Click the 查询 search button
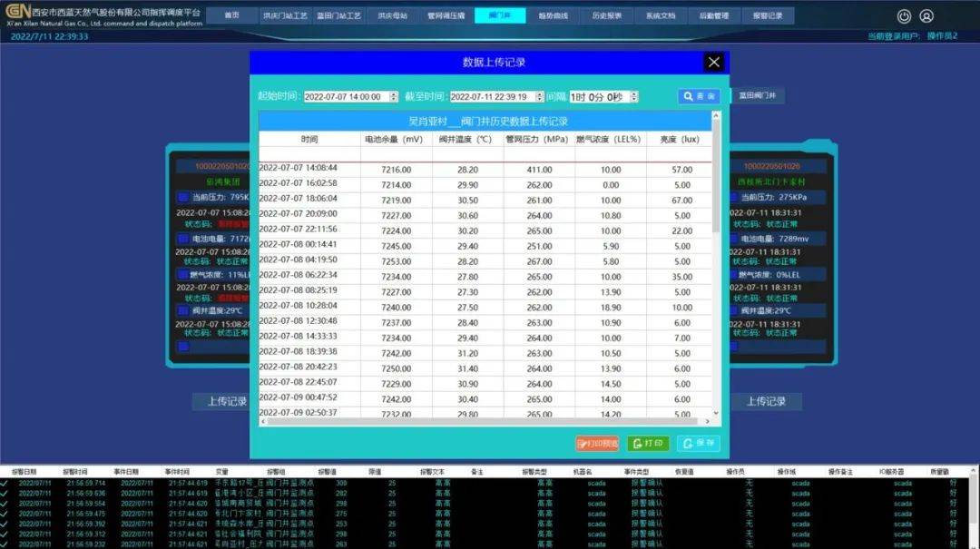 [699, 96]
